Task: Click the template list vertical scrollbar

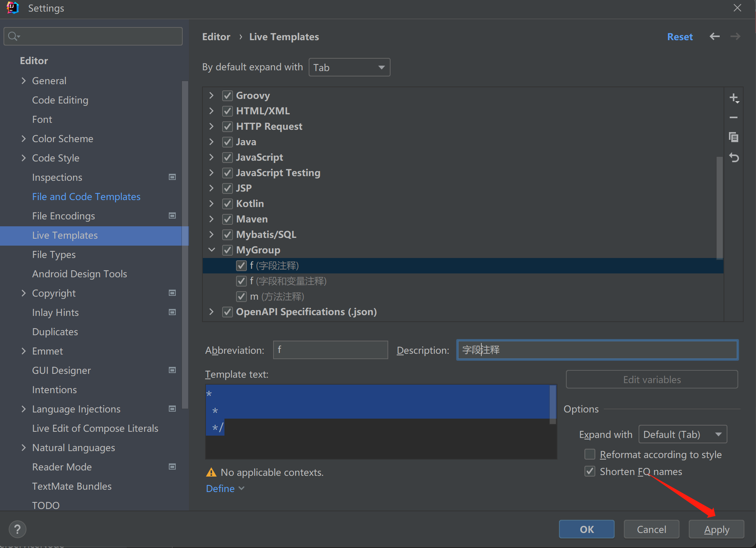Action: coord(719,207)
